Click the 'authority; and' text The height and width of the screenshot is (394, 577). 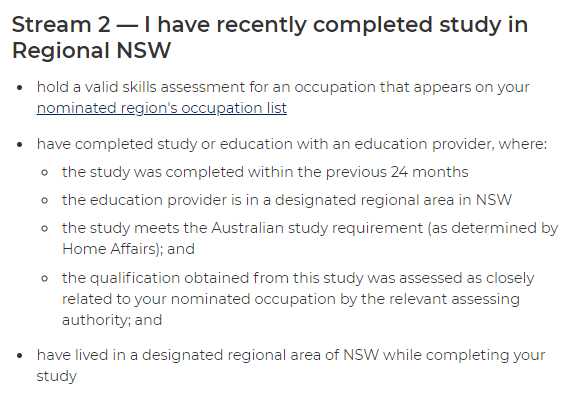click(x=112, y=320)
